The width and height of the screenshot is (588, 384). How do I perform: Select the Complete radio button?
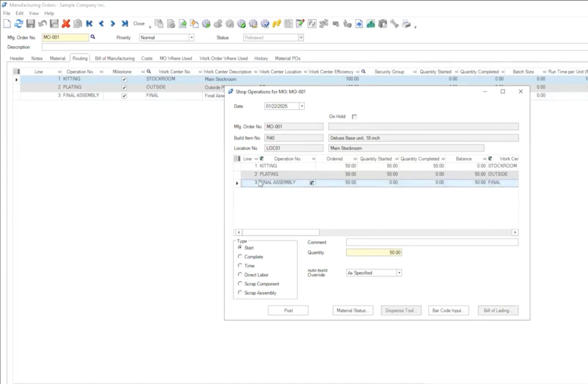pos(240,256)
